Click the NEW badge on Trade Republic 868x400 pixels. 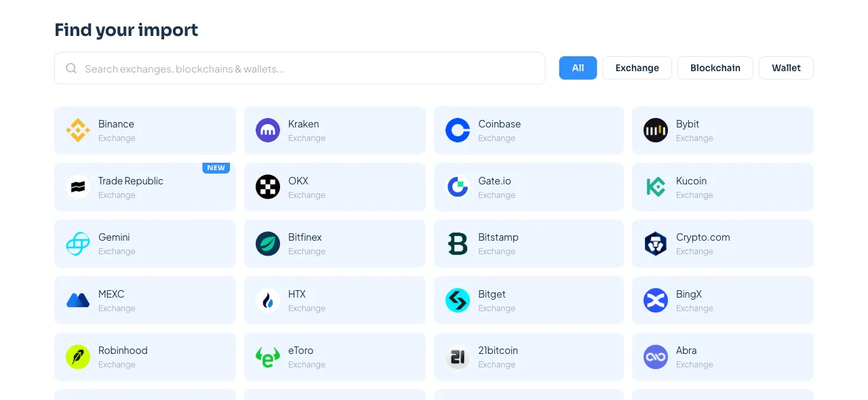tap(216, 168)
